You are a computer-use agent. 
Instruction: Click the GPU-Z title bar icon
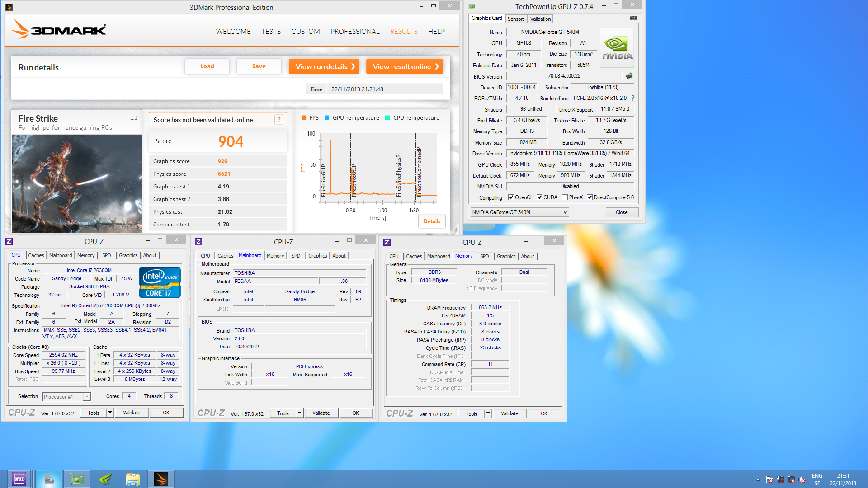472,6
